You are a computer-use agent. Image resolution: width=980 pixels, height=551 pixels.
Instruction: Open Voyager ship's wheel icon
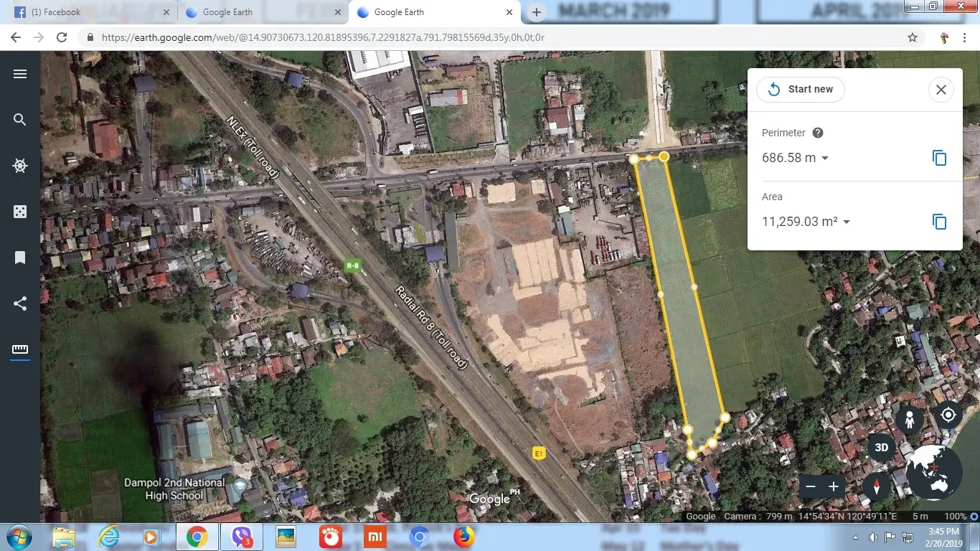coord(20,166)
